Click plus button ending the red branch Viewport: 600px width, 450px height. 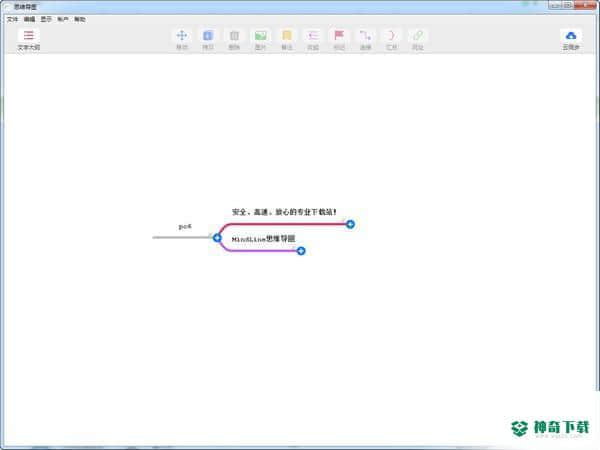click(350, 224)
